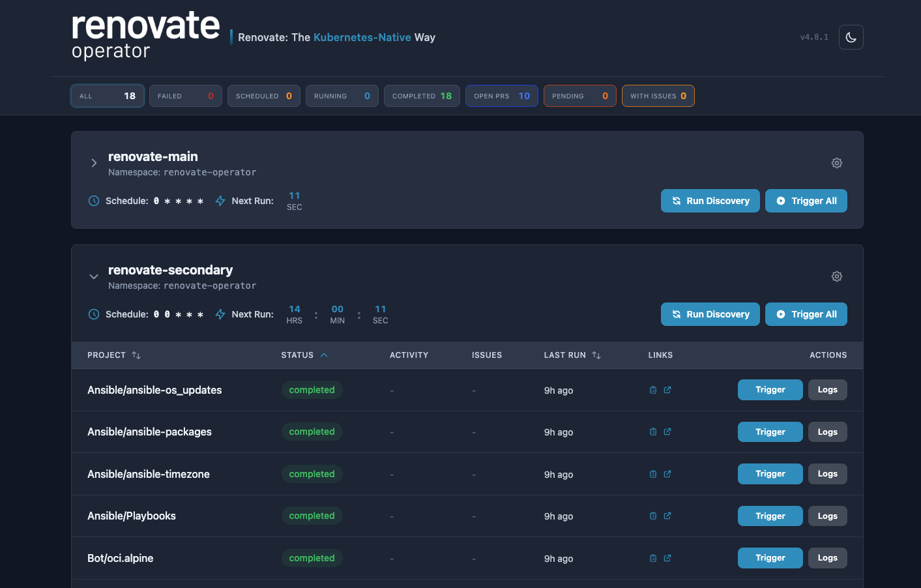Toggle dark mode with the moon icon
921x588 pixels.
pyautogui.click(x=851, y=37)
